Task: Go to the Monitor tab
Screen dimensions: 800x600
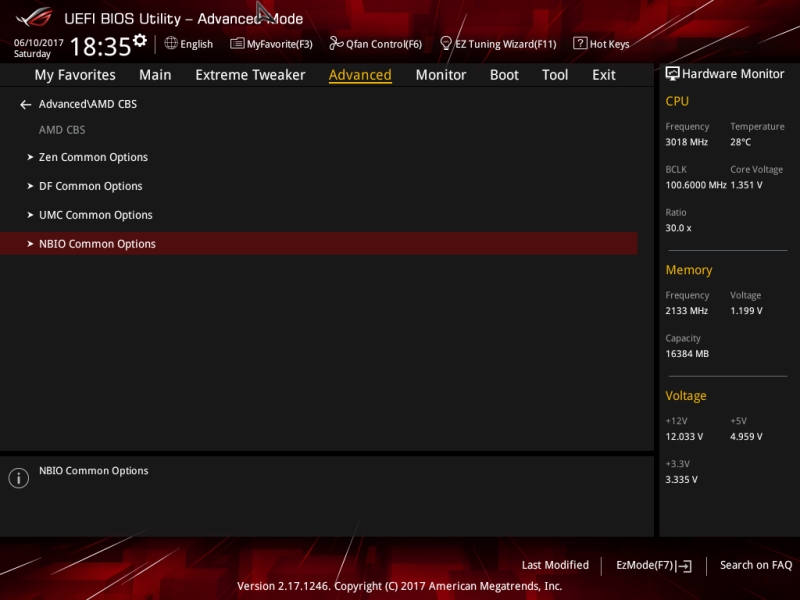Action: tap(441, 75)
